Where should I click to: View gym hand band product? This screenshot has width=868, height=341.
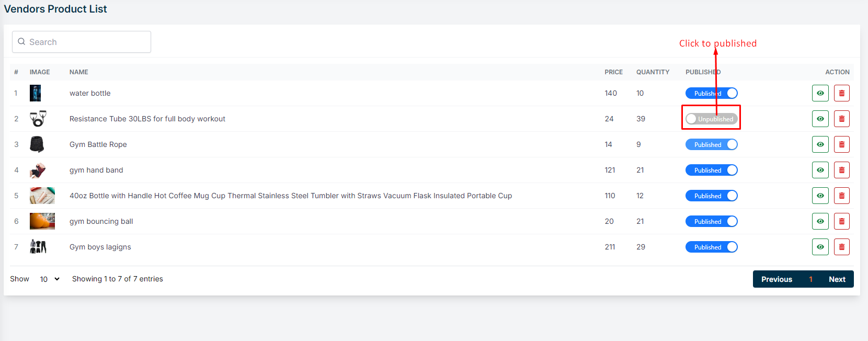(x=820, y=170)
